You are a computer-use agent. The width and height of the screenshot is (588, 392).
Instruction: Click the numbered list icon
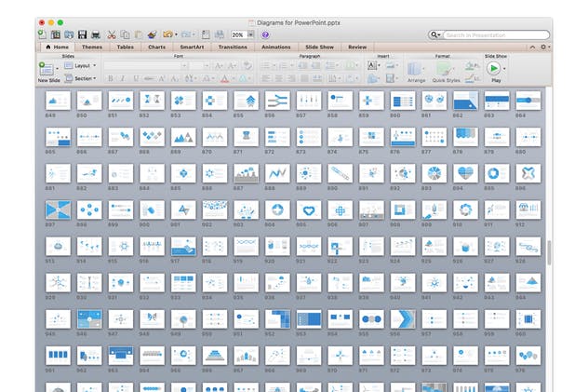coord(283,66)
